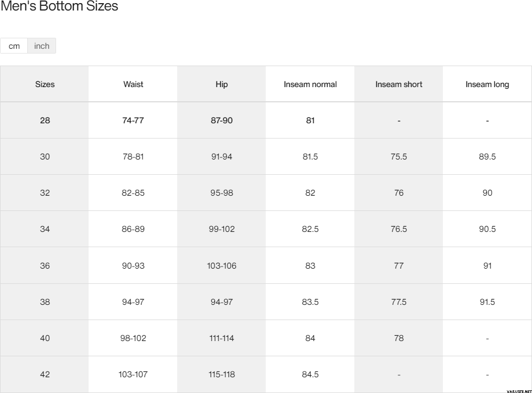
Task: Click the Men's Bottom Sizes heading
Action: 59,7
